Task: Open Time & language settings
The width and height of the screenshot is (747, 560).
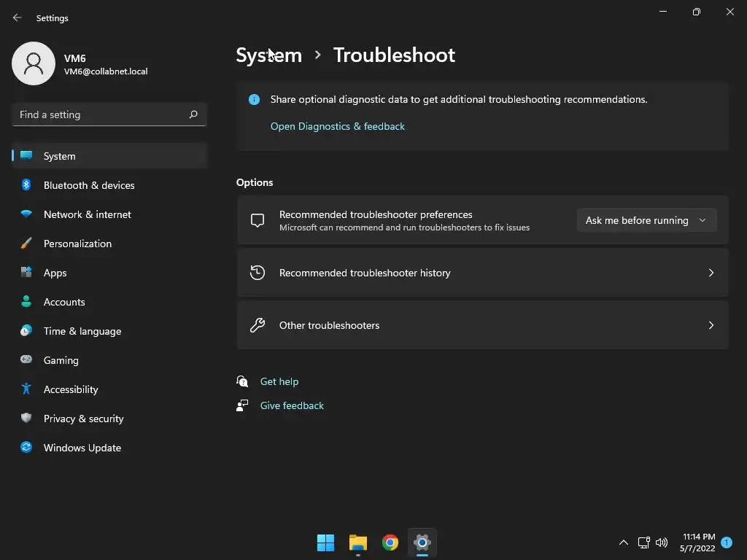Action: (x=109, y=330)
